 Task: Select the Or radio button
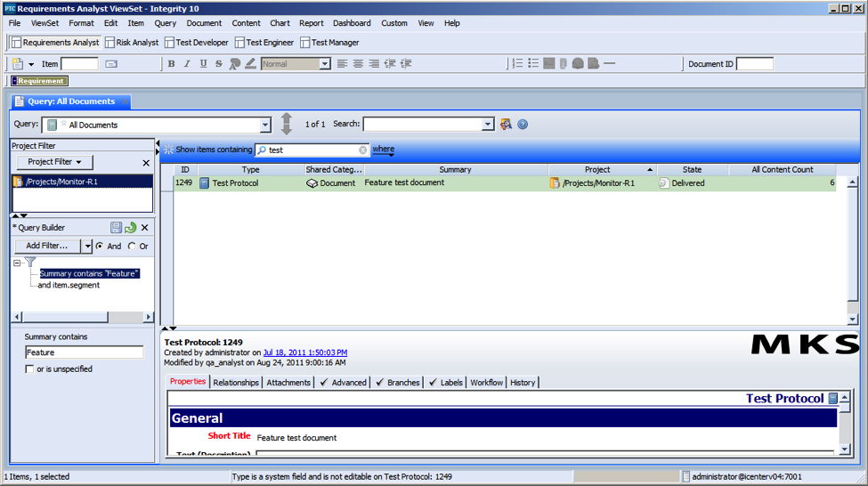132,246
